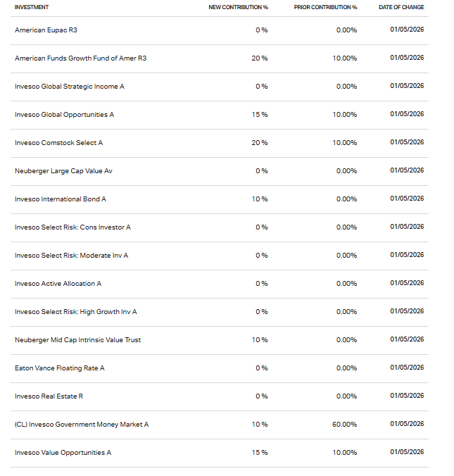This screenshot has width=454, height=476.
Task: Click new contribution value for Invesco Value Opportunities A
Action: 260,452
